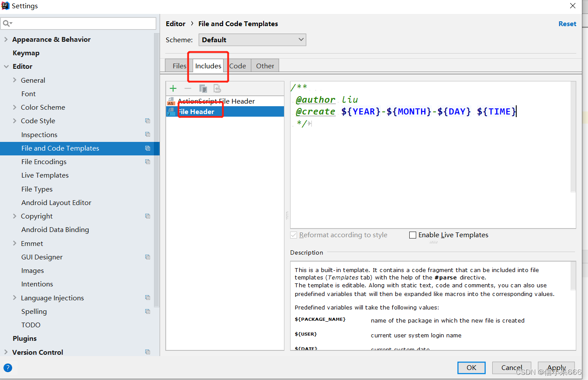This screenshot has width=588, height=380.
Task: Click the project-level icon beside GUI Designer
Action: tap(148, 257)
